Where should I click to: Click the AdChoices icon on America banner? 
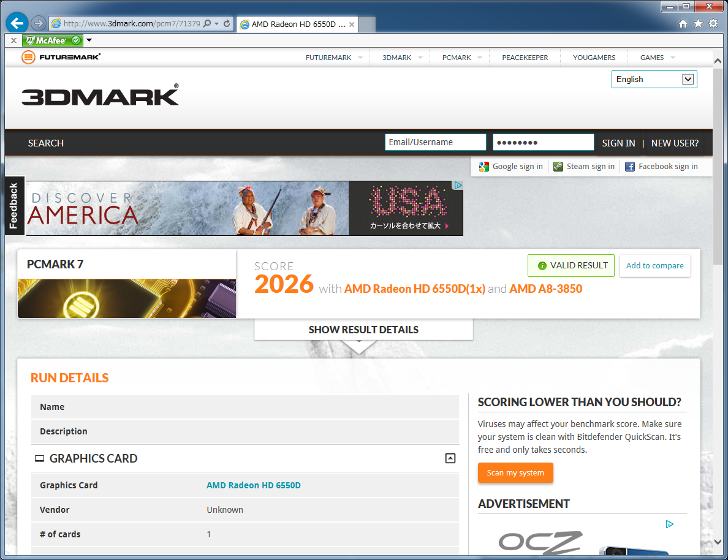point(458,185)
